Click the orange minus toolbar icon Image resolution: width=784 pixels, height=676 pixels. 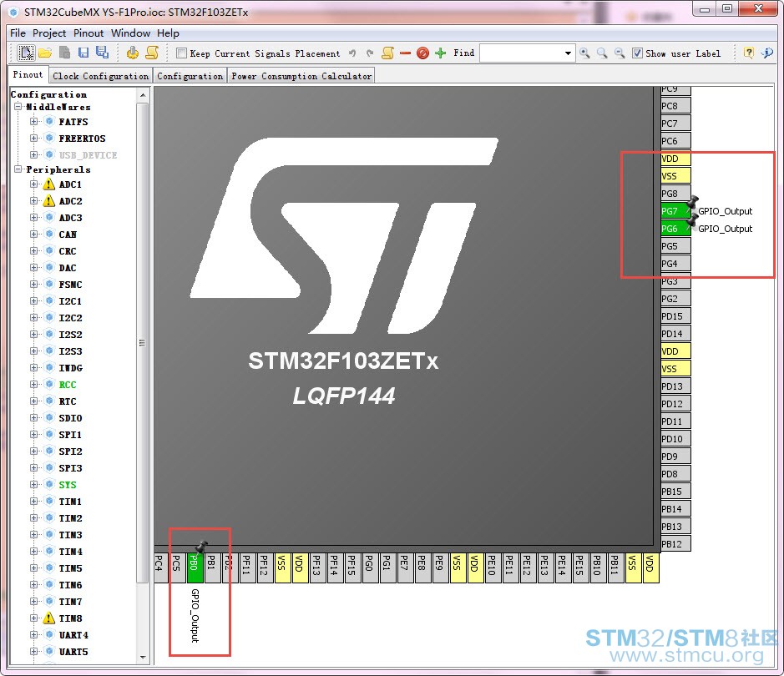(x=406, y=53)
